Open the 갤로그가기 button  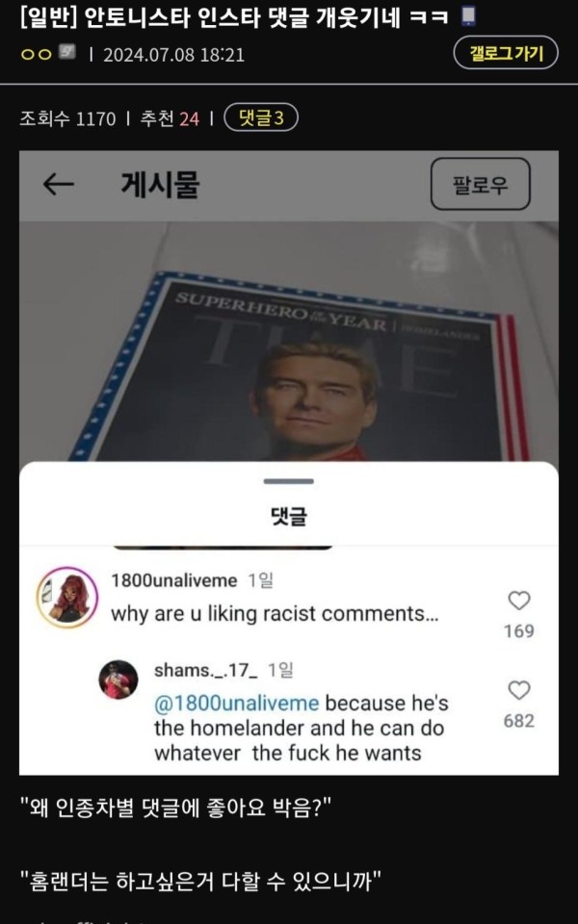point(506,53)
